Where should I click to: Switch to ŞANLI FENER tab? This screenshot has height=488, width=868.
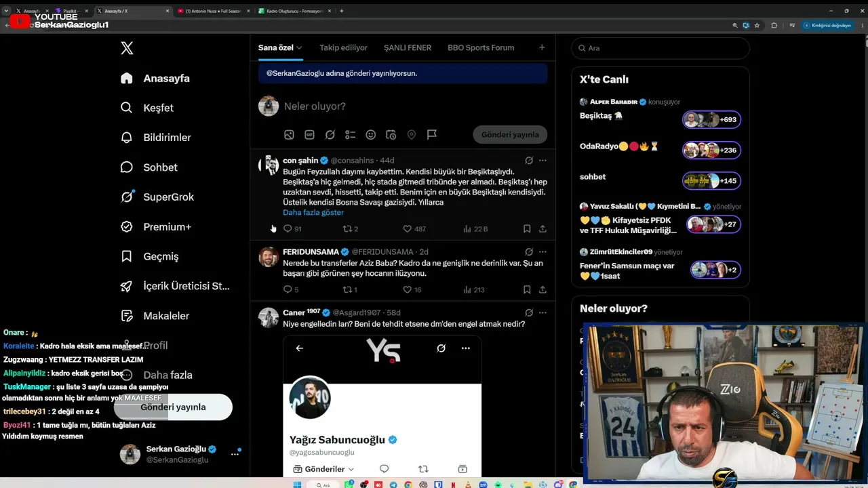tap(408, 48)
